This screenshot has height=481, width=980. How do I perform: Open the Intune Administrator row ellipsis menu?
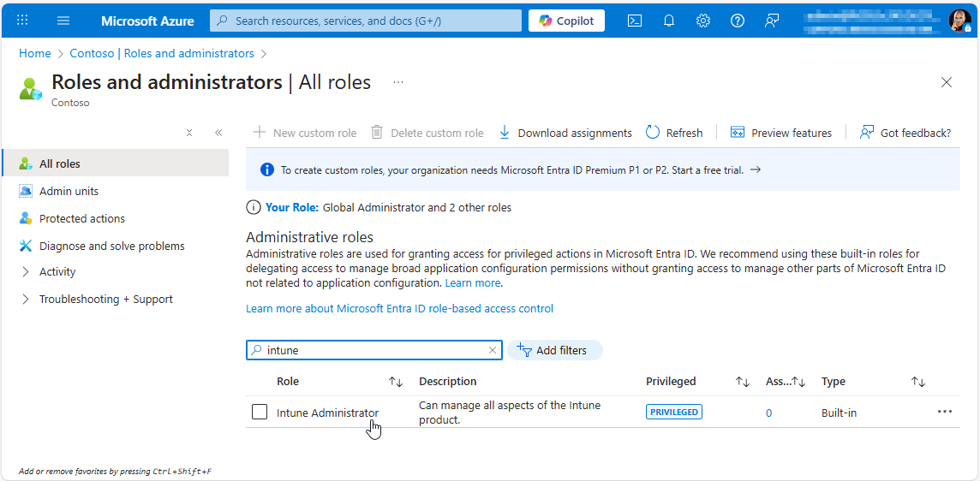coord(944,412)
